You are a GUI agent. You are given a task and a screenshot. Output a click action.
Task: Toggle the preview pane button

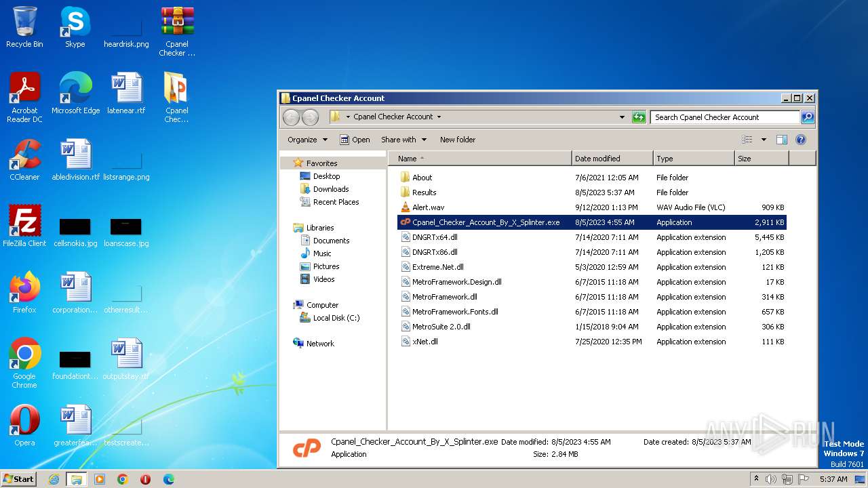click(781, 140)
